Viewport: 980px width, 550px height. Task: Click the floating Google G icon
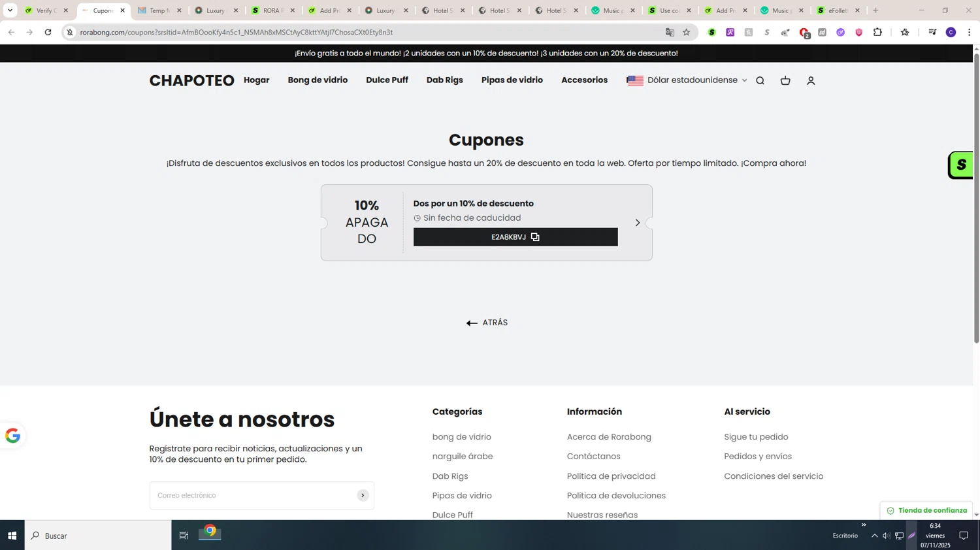pyautogui.click(x=12, y=436)
